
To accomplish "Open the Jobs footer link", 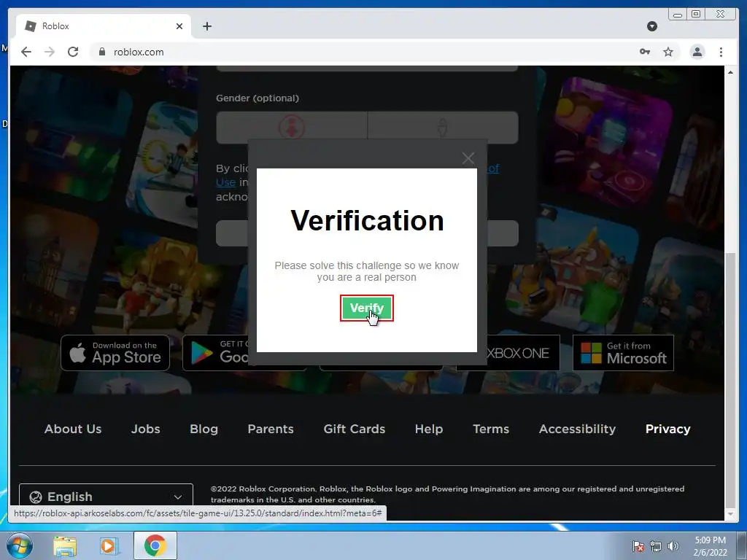I will click(146, 429).
